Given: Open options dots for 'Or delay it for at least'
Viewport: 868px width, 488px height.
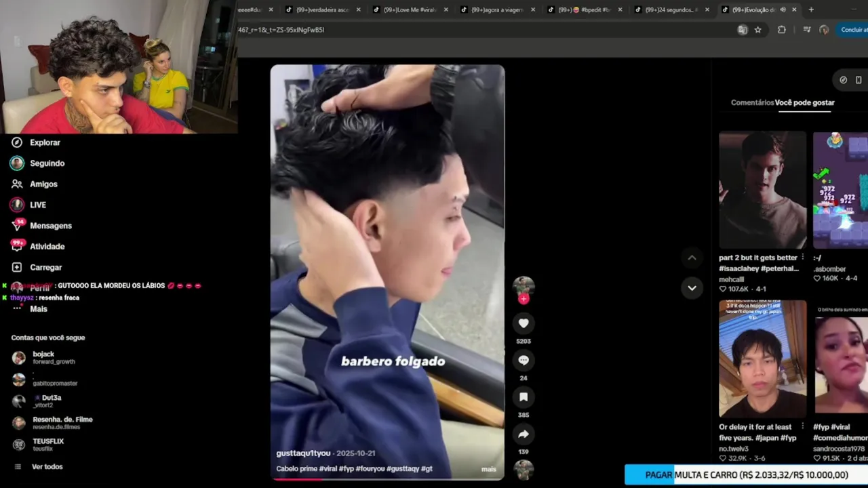Looking at the screenshot, I should tap(803, 427).
